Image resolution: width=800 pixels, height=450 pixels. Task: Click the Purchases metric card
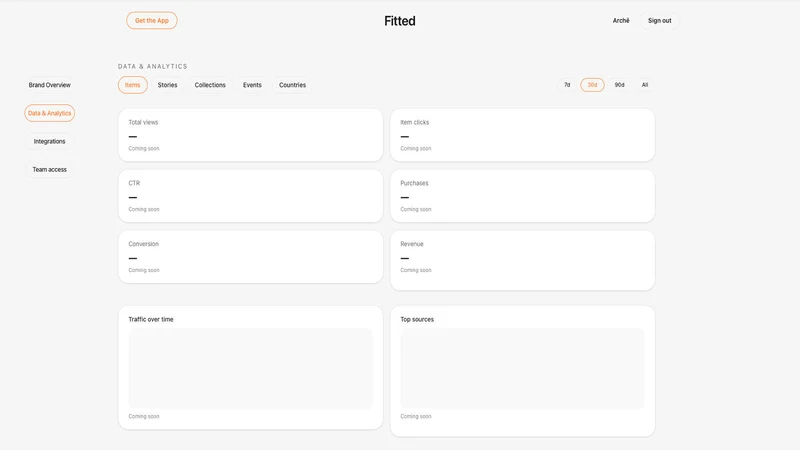(x=522, y=196)
